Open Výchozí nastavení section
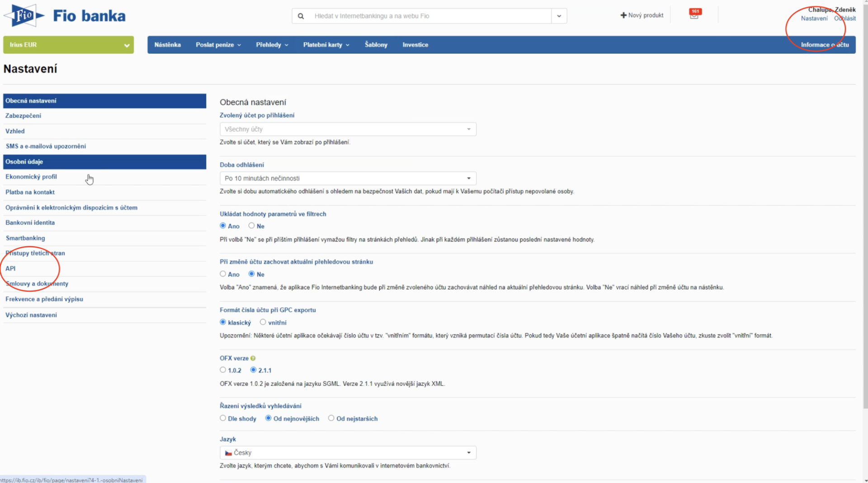868x483 pixels. 104,315
